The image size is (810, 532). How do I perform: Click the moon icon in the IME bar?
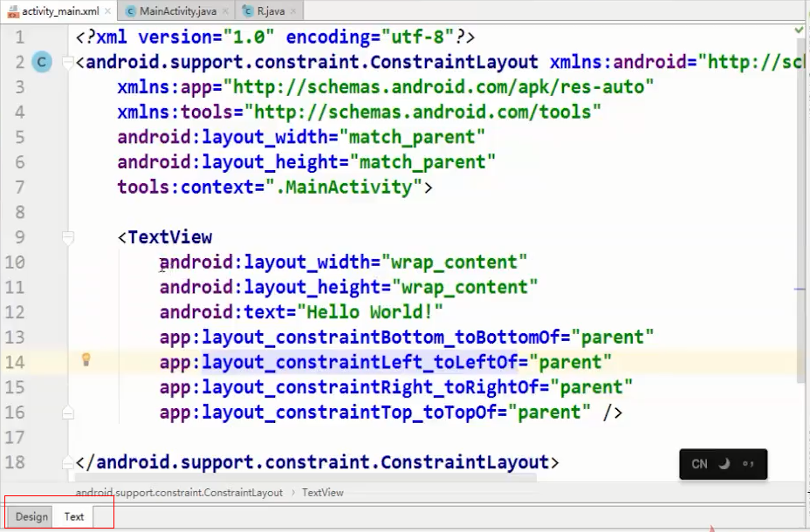(724, 463)
